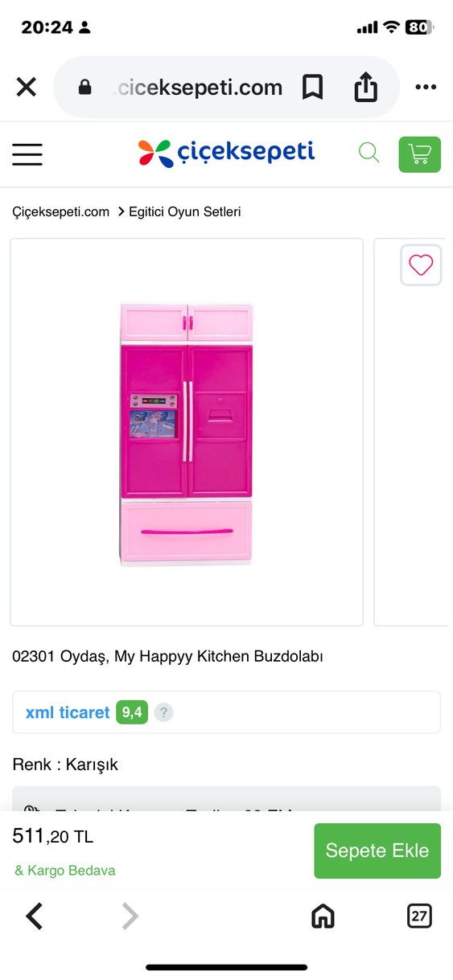453x980 pixels.
Task: Tap the search magnifier icon
Action: point(369,153)
